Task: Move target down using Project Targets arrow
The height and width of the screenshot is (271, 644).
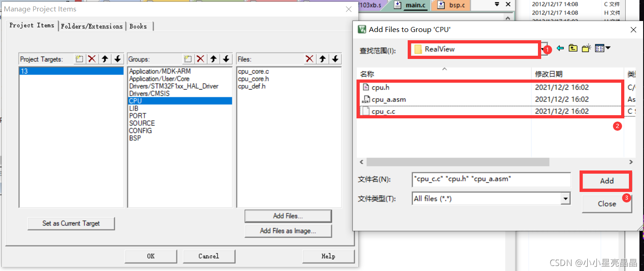Action: coord(117,59)
